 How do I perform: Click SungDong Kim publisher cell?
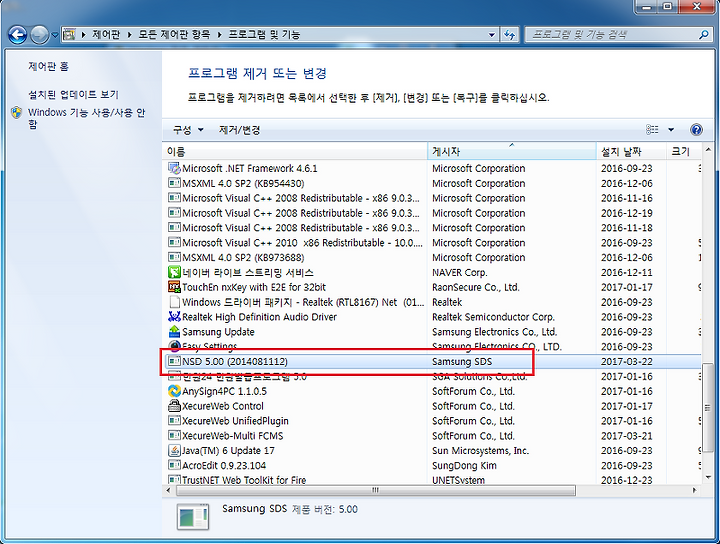point(464,465)
